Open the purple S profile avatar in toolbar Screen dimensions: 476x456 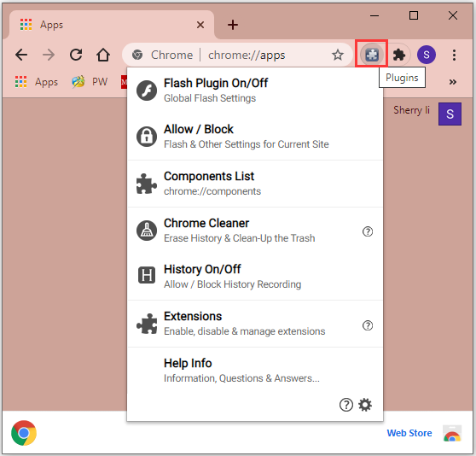pyautogui.click(x=427, y=55)
